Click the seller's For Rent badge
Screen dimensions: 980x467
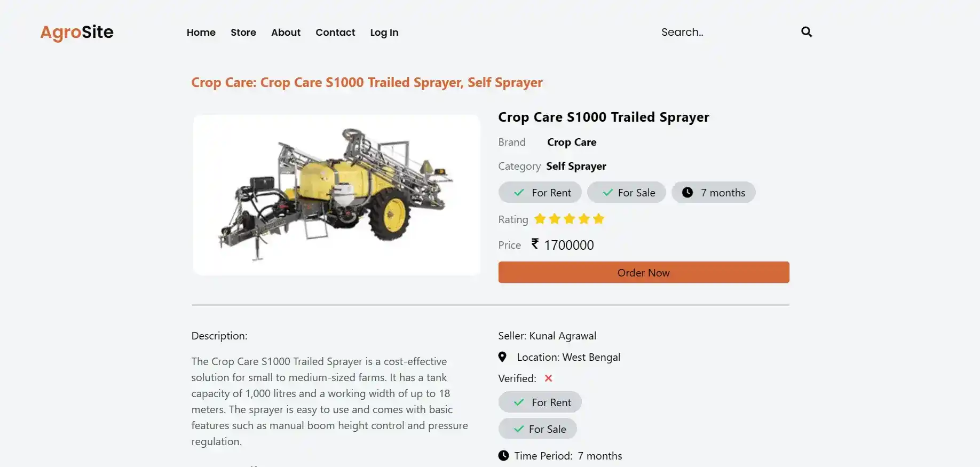pos(540,402)
